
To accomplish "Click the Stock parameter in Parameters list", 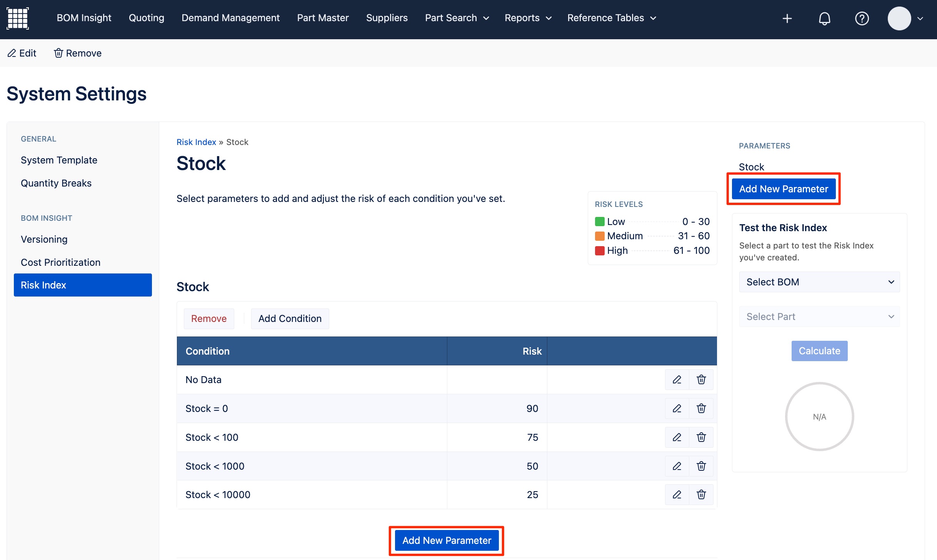I will [751, 167].
